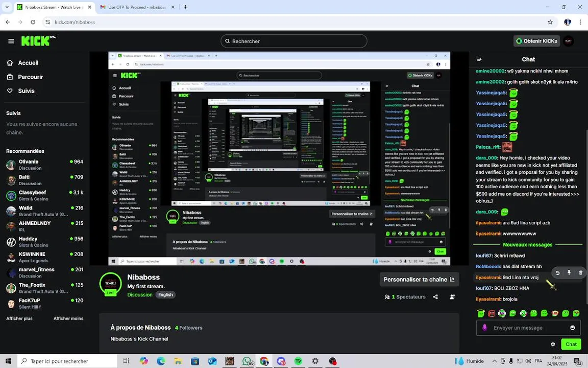Screen dimensions: 588x368
Task: Expand the tab search dropdown arrow
Action: [x=7, y=7]
